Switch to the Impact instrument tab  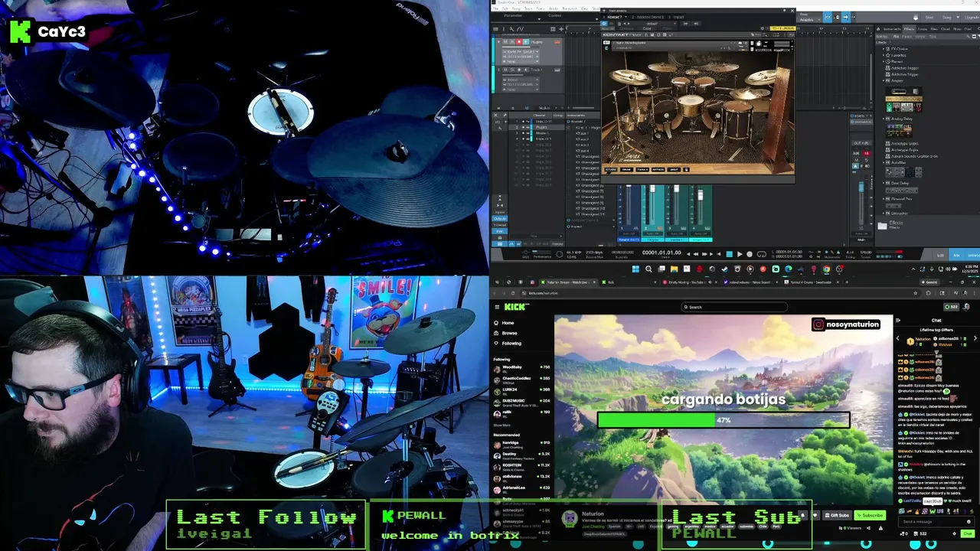click(x=678, y=17)
